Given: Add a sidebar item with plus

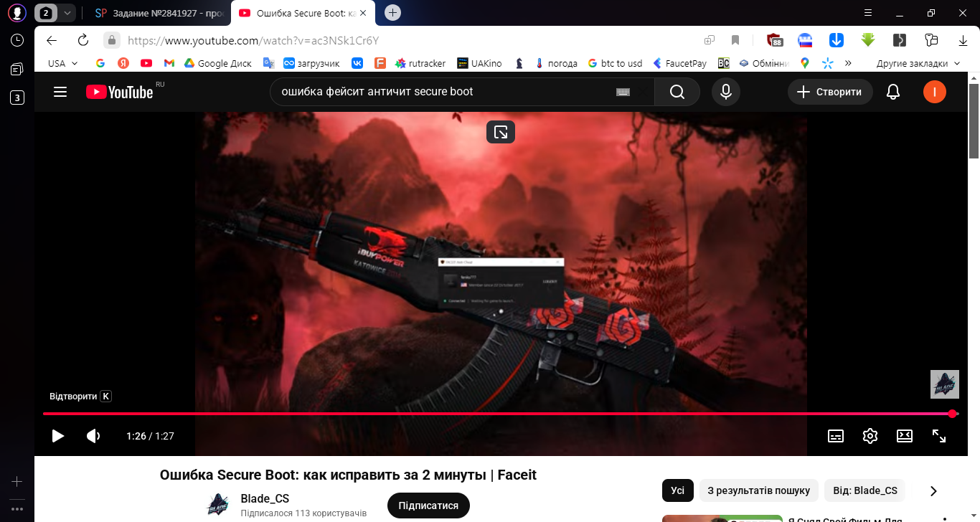Looking at the screenshot, I should 17,482.
